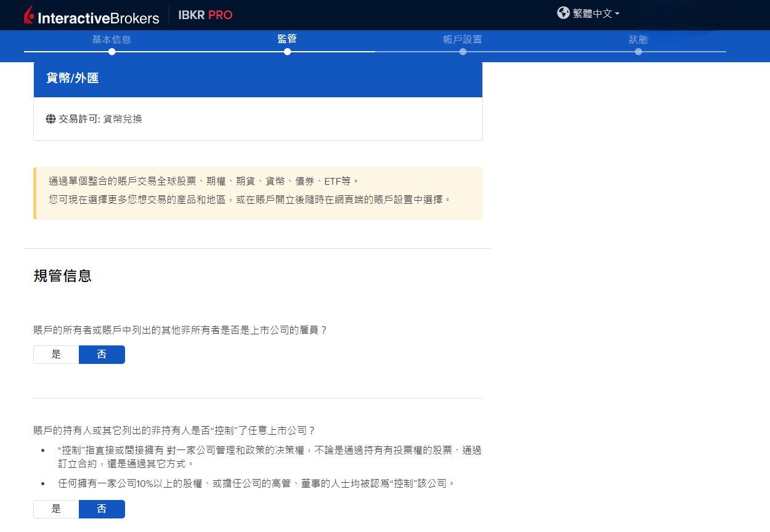The image size is (770, 532).
Task: Click the globe icon next to 交易許可
Action: (51, 119)
